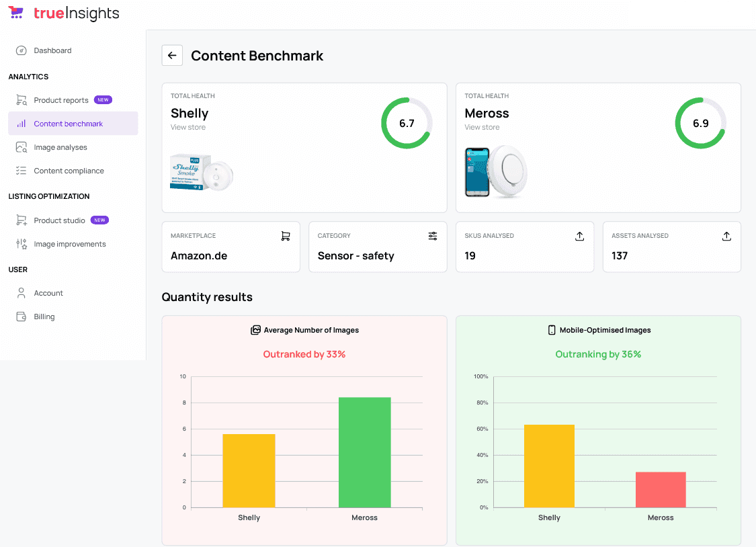Click the 137 assets analysed value
This screenshot has height=547, width=756.
[x=620, y=256]
